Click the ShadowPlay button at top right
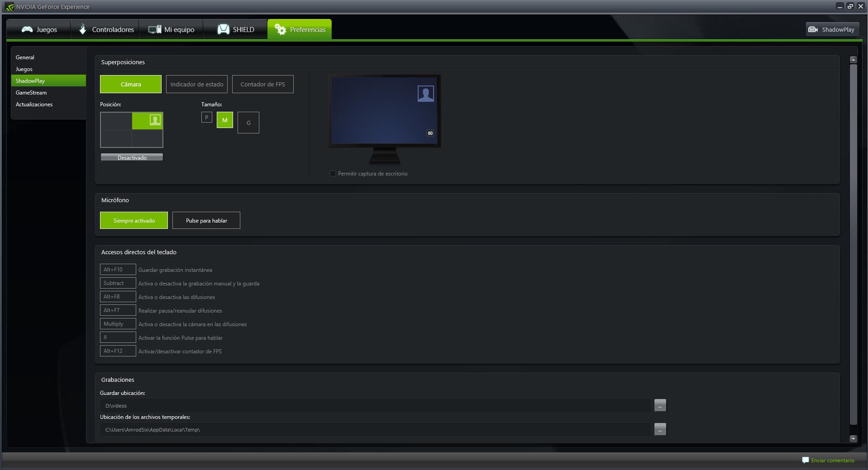This screenshot has height=470, width=868. [832, 29]
